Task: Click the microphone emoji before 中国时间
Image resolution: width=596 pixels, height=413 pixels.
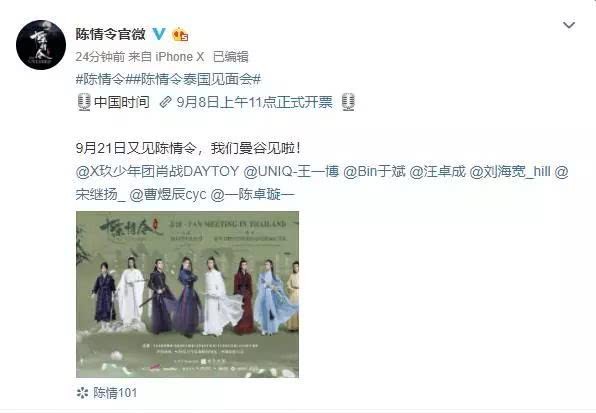Action: (84, 102)
